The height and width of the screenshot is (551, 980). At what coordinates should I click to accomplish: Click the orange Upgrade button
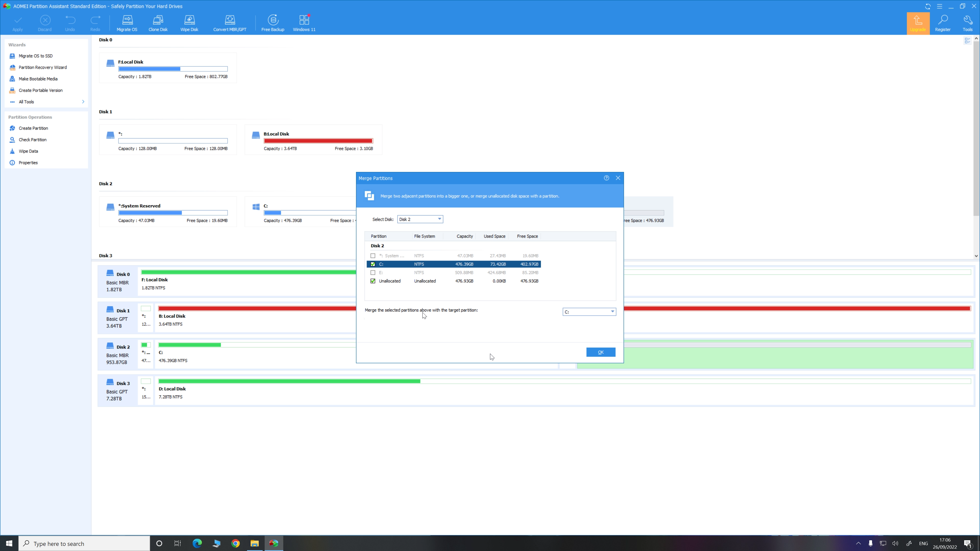(918, 23)
